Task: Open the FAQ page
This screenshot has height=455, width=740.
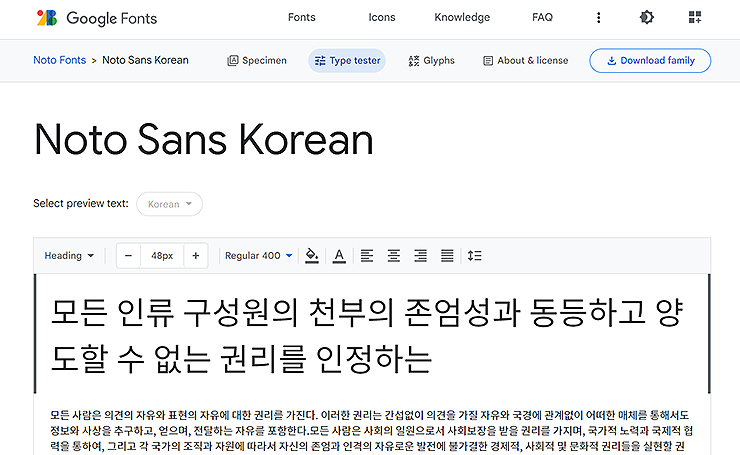Action: (542, 17)
